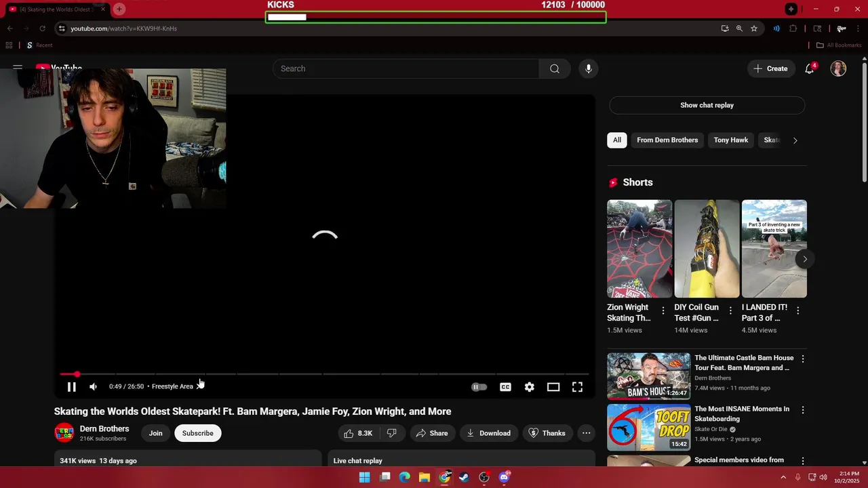Dislike the video with thumbs down
Screen dimensions: 868x488
(391, 433)
